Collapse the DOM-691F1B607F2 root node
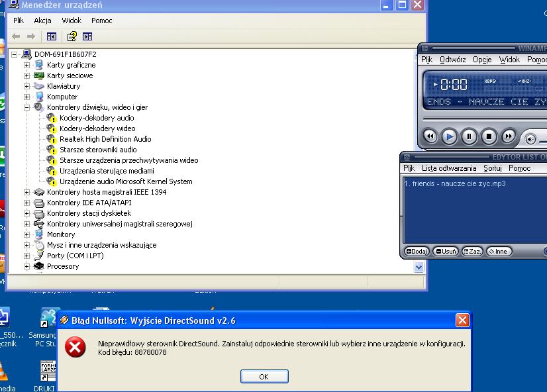 click(x=15, y=54)
